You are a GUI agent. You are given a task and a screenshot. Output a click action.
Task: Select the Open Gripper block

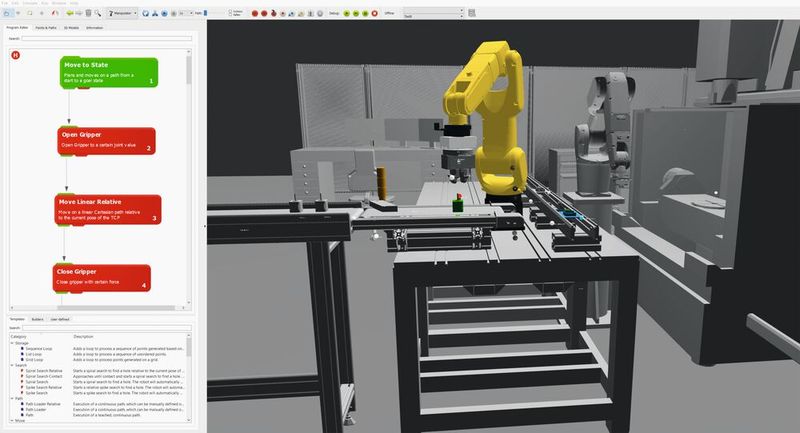(106, 141)
